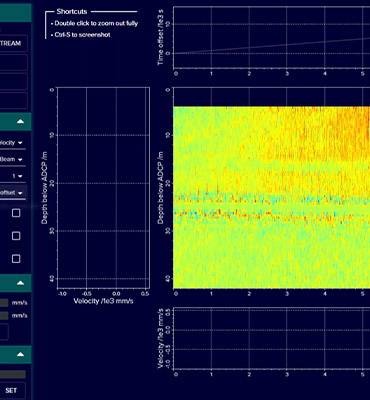Click the Shortcuts heading
370x400 pixels.
[x=72, y=12]
